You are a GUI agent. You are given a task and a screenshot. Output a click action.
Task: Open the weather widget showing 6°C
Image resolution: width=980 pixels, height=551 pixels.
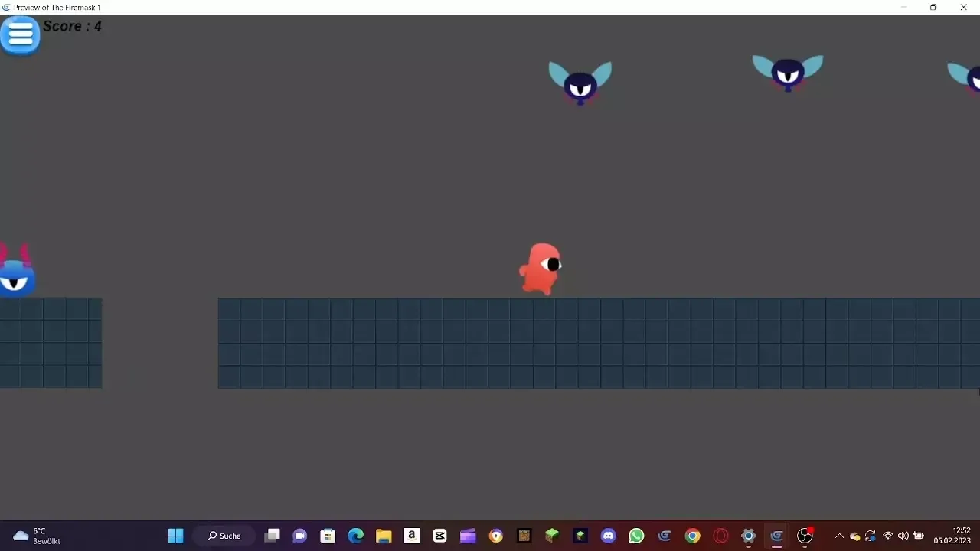(x=37, y=536)
